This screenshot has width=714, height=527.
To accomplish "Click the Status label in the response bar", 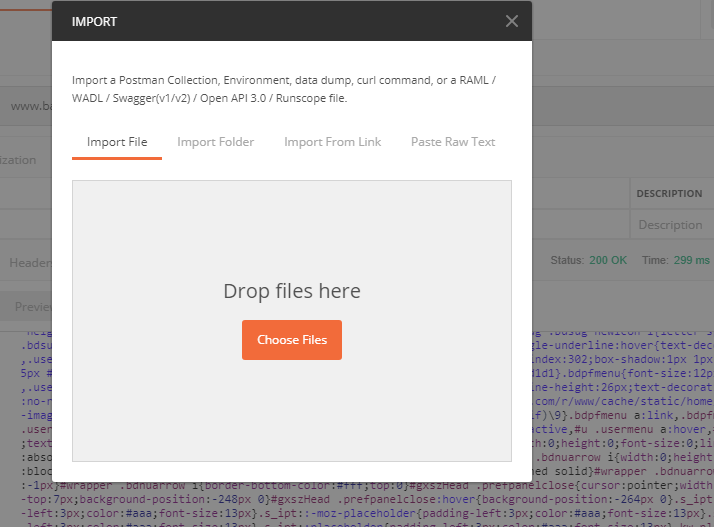I will coord(567,260).
